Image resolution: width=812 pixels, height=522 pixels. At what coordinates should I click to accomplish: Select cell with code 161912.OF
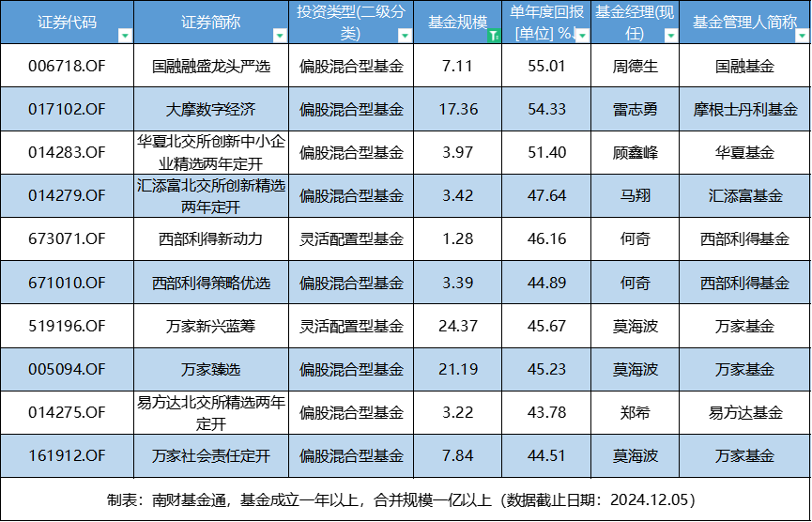67,456
